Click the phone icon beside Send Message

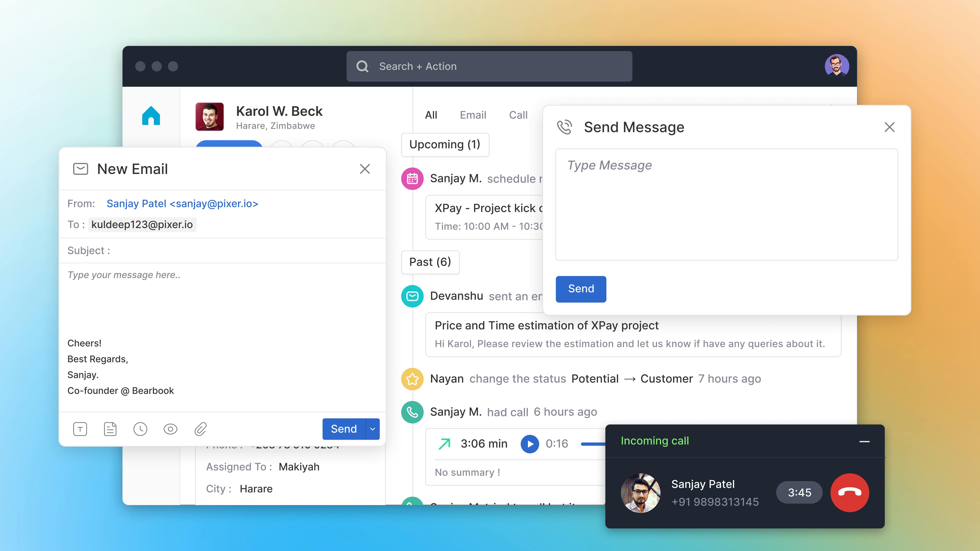565,127
